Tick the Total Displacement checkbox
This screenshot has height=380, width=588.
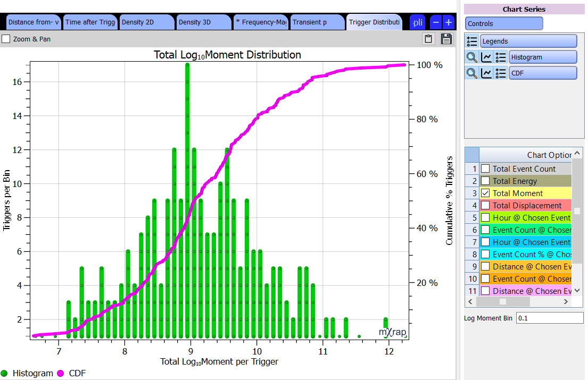coord(485,206)
